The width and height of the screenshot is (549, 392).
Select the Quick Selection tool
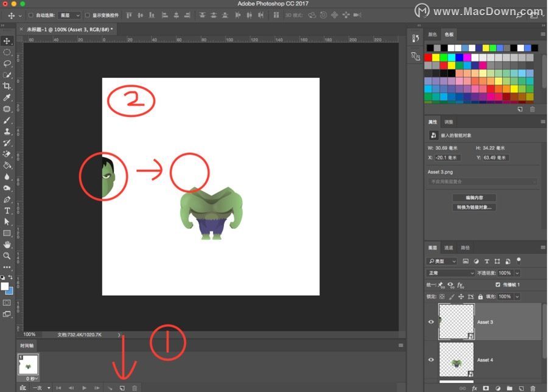coord(7,74)
